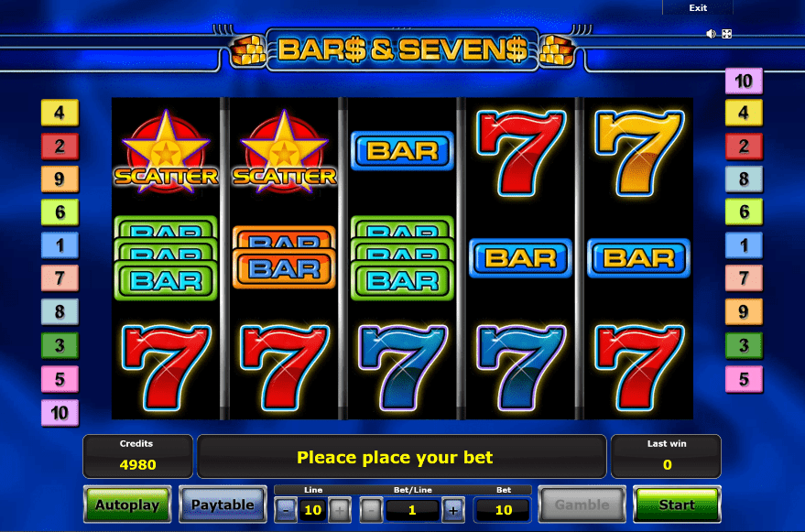Open the Paytable
805x532 pixels.
pyautogui.click(x=223, y=505)
